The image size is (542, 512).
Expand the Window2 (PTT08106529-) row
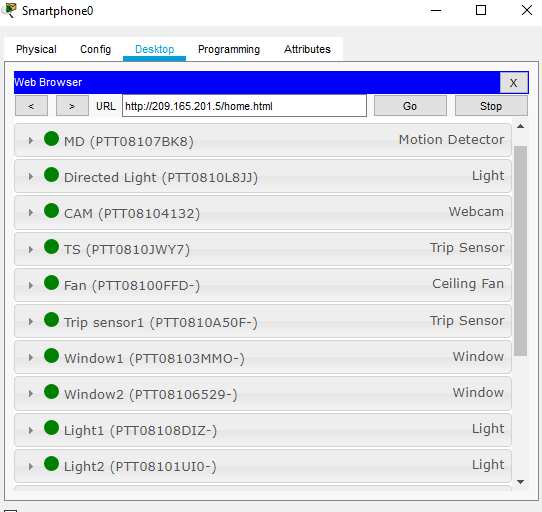[31, 394]
